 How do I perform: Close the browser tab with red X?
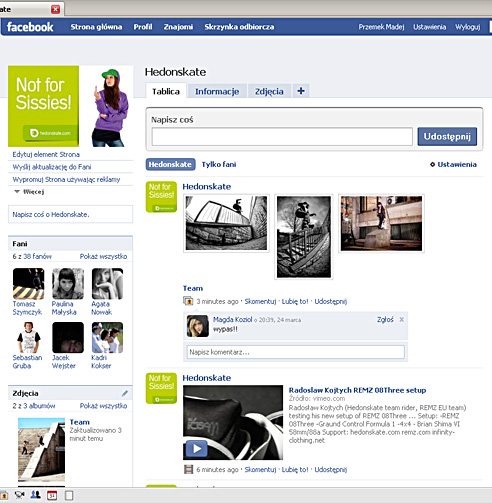point(55,9)
